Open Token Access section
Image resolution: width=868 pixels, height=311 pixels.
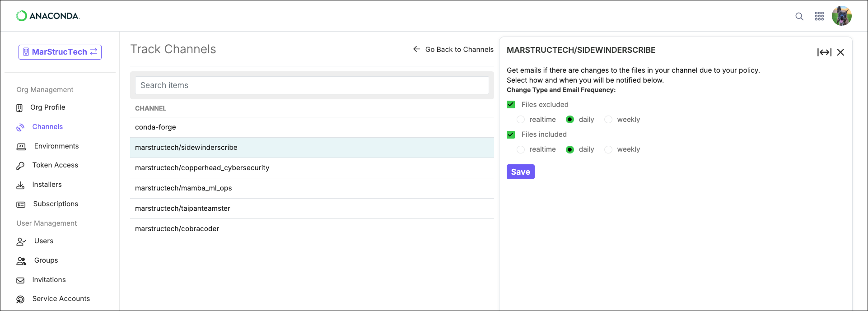[x=55, y=165]
